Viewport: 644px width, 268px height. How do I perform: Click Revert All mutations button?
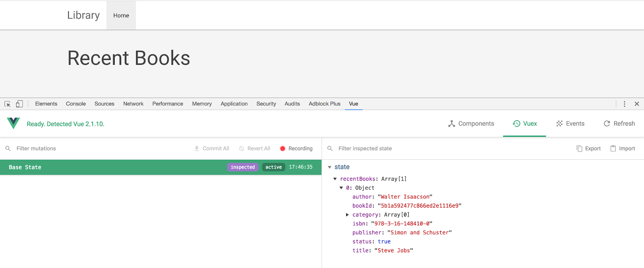tap(254, 148)
